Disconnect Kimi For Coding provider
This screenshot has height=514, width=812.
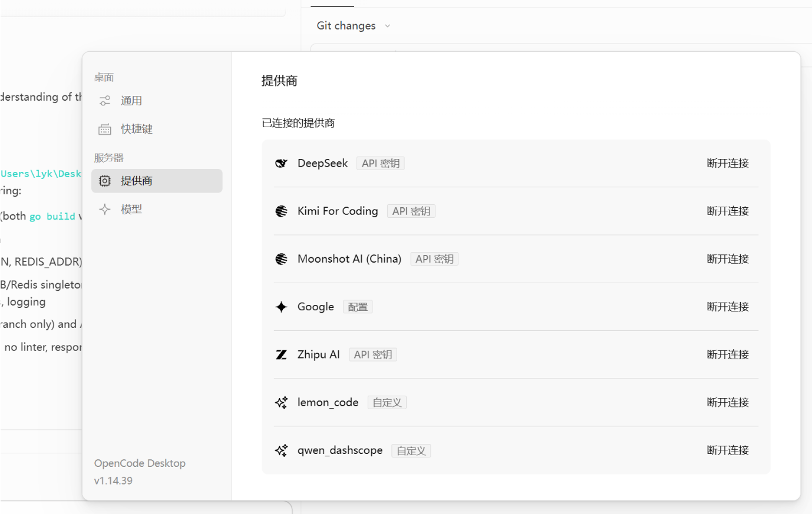tap(728, 211)
